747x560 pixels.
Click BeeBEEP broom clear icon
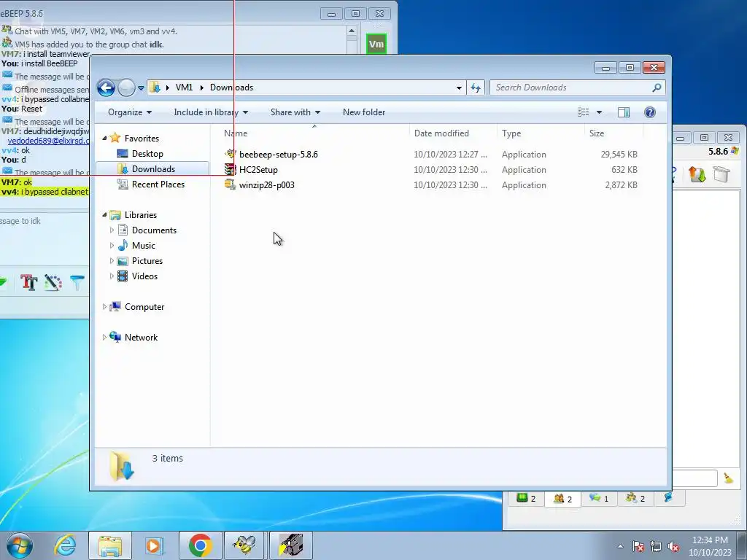[x=728, y=478]
